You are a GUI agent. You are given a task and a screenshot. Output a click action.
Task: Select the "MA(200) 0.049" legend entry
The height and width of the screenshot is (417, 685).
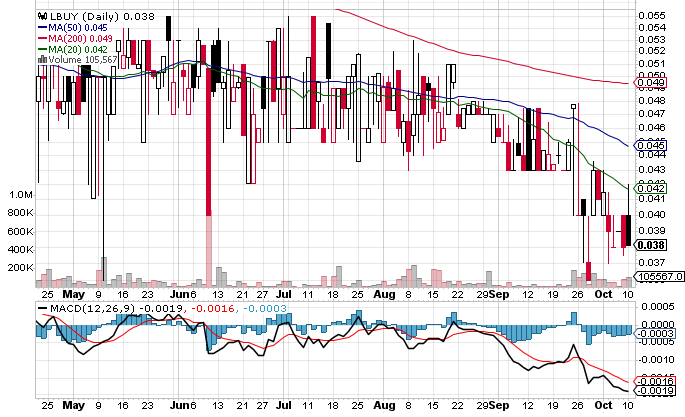pos(80,38)
